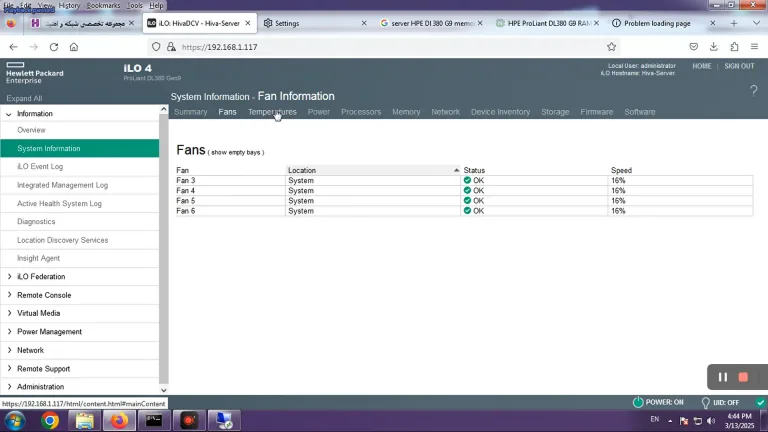Viewport: 768px width, 432px height.
Task: Collapse the Information tree section
Action: click(x=9, y=114)
